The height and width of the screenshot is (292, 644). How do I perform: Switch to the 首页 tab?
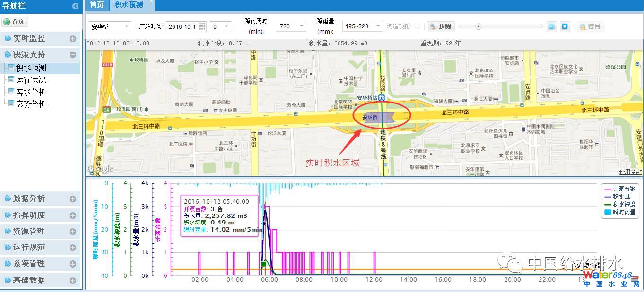96,5
